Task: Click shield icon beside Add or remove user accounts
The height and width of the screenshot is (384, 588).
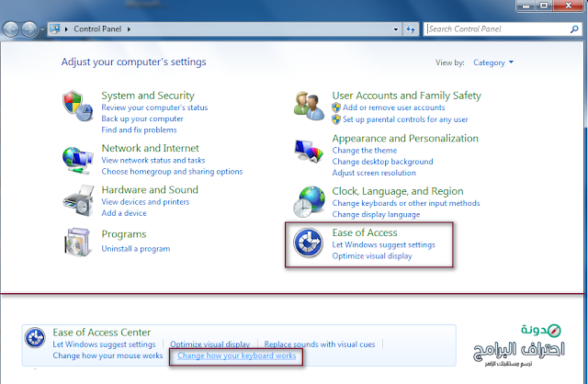Action: [x=336, y=108]
